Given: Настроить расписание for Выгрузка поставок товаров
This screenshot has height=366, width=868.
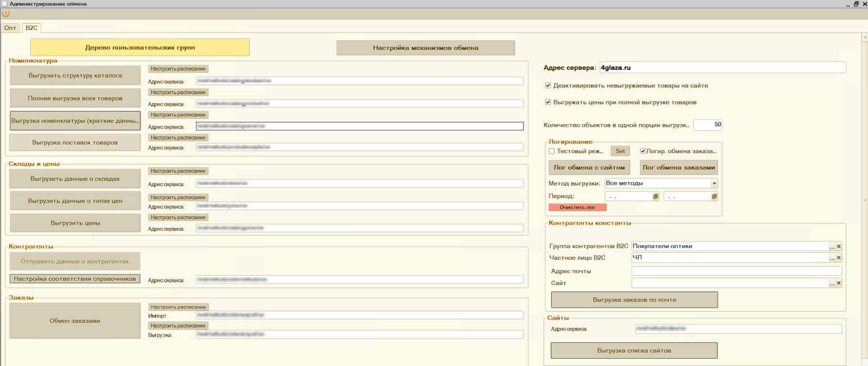Looking at the screenshot, I should coord(178,138).
